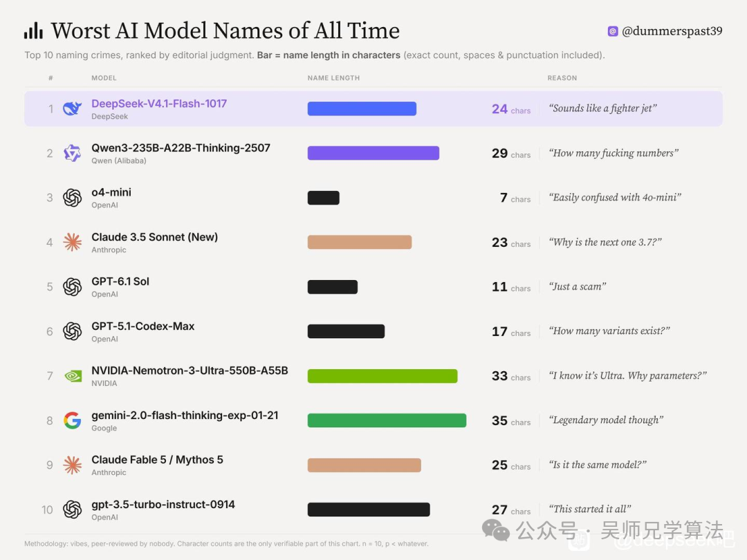Click the purple icon beside @dummerspast39
The image size is (747, 560).
click(x=613, y=31)
